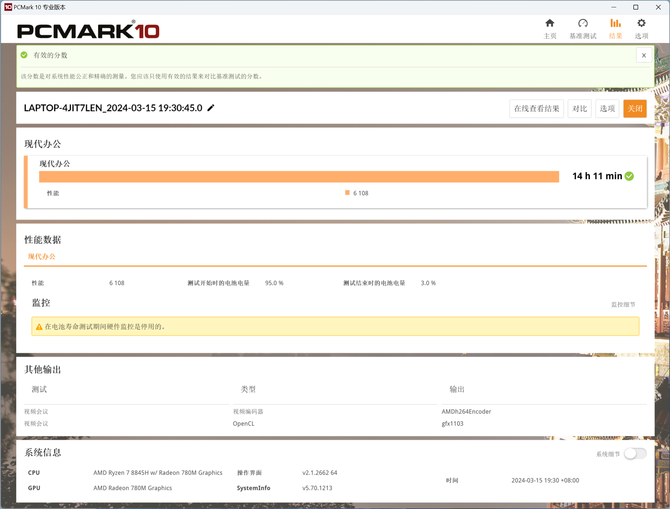Image resolution: width=670 pixels, height=509 pixels.
Task: Click orange legend square next to 6 108
Action: tap(347, 193)
